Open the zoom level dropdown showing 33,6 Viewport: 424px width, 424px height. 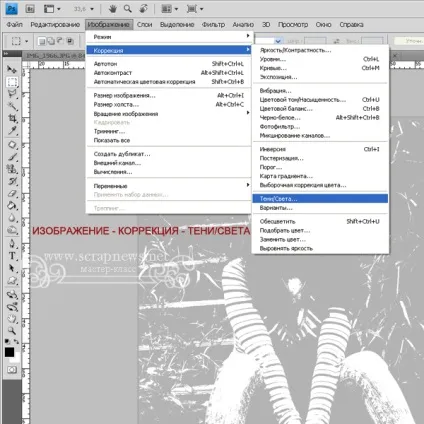pos(84,9)
